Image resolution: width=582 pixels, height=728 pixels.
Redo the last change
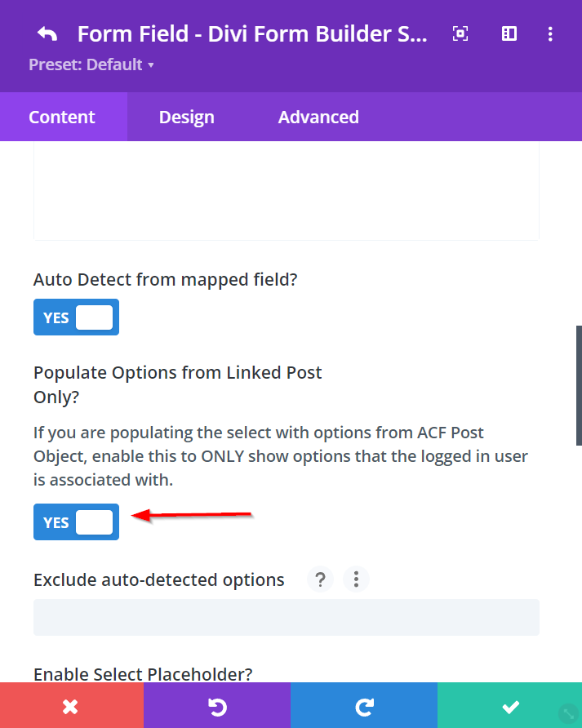tap(363, 704)
